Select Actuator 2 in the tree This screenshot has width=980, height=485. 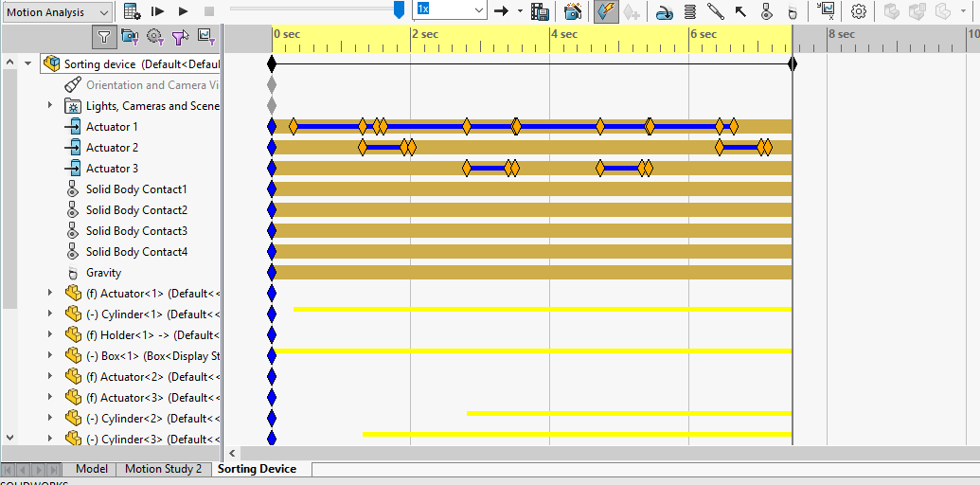click(x=112, y=148)
